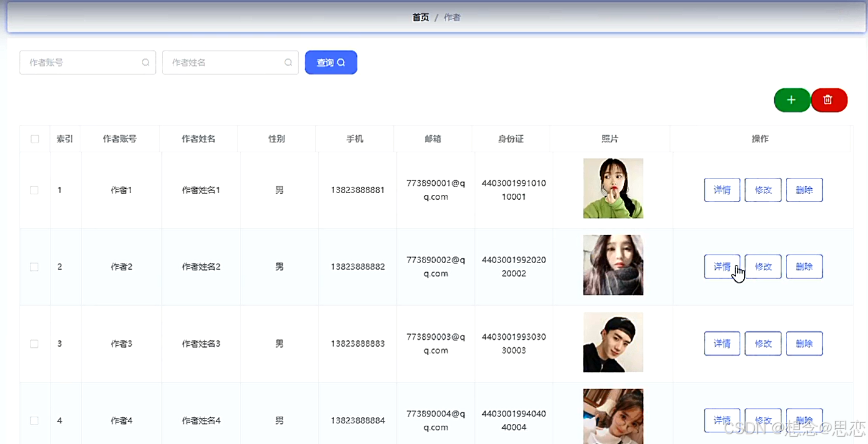Open photo thumbnail of 作者1

click(x=613, y=188)
